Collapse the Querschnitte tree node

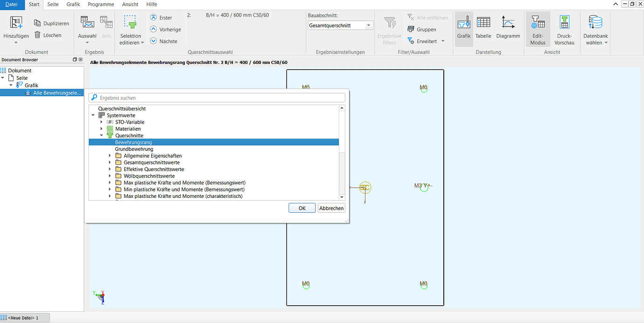coord(102,136)
